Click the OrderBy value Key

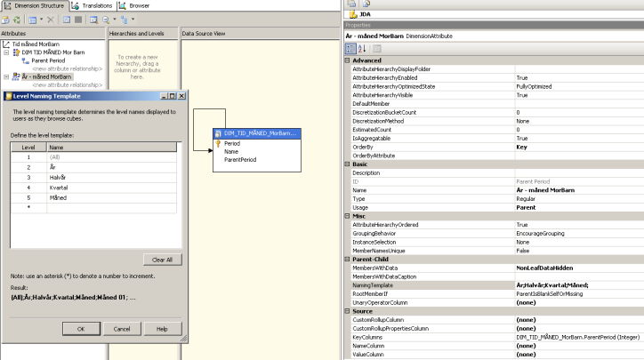tap(521, 147)
